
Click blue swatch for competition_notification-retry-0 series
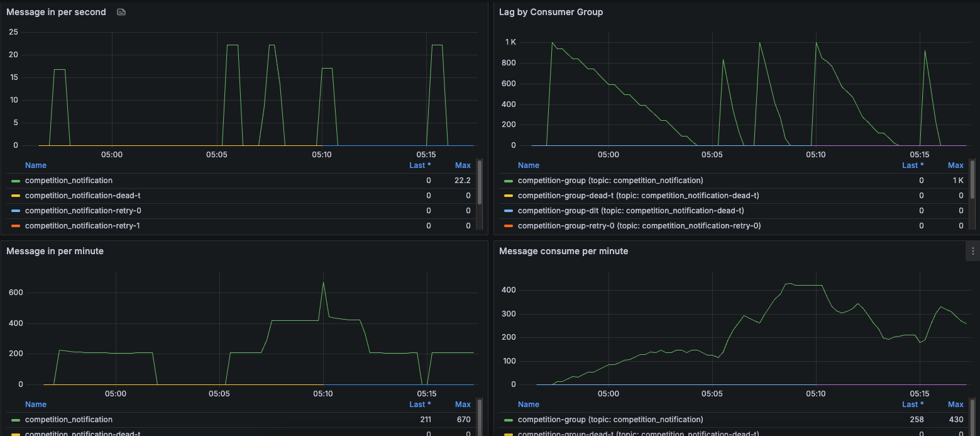[x=16, y=211]
